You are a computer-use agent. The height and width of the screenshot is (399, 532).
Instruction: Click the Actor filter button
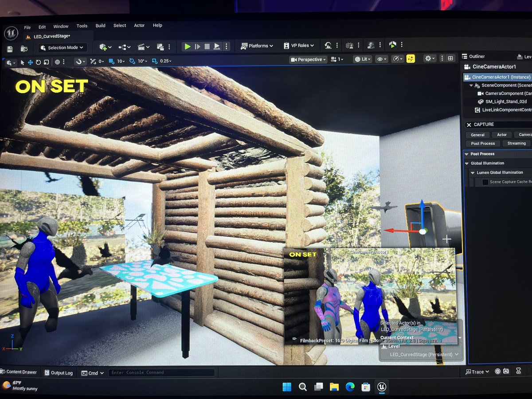tap(502, 135)
